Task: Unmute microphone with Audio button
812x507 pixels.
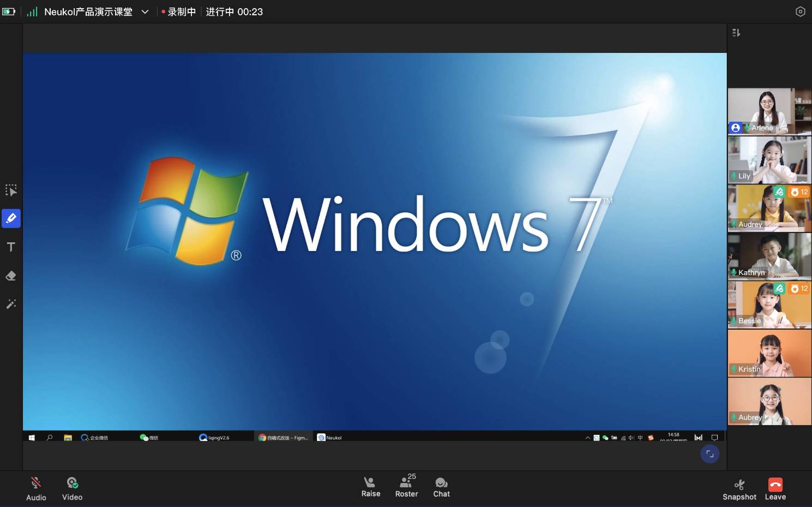Action: coord(36,488)
